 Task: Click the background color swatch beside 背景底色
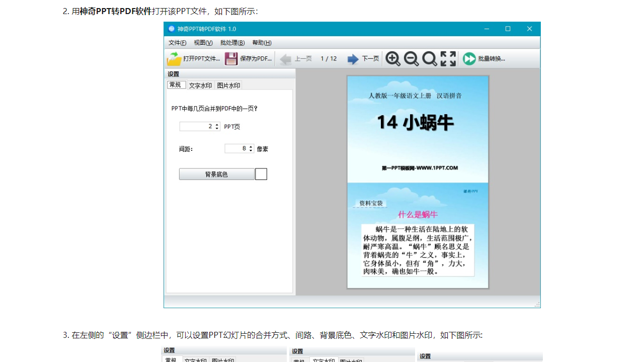pyautogui.click(x=261, y=173)
